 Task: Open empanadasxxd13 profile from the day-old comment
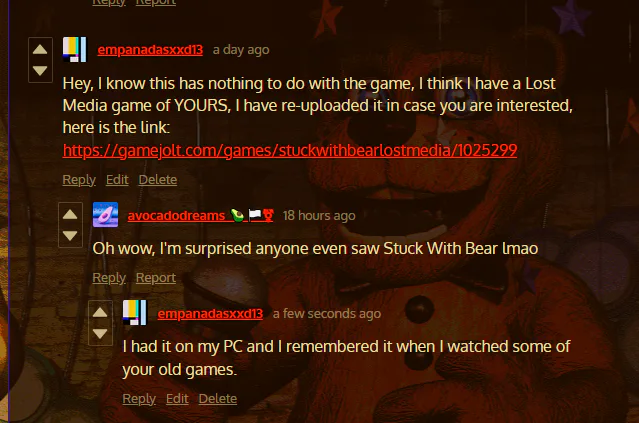(x=150, y=49)
